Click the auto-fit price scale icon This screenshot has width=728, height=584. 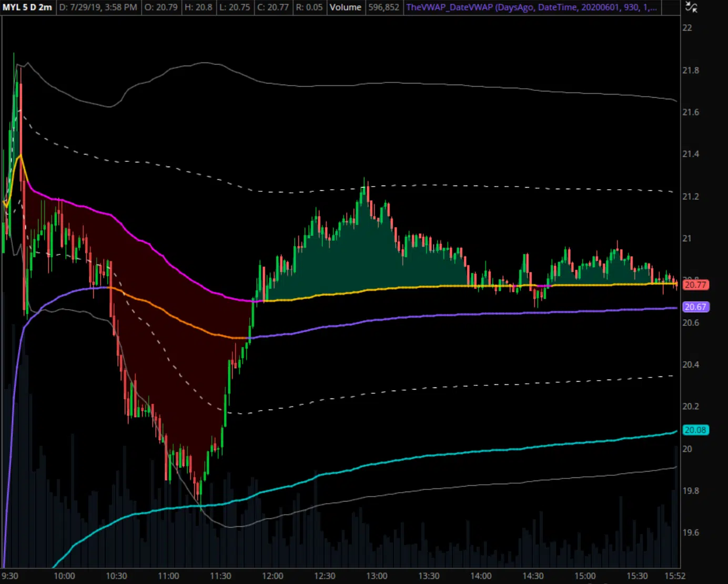[691, 7]
